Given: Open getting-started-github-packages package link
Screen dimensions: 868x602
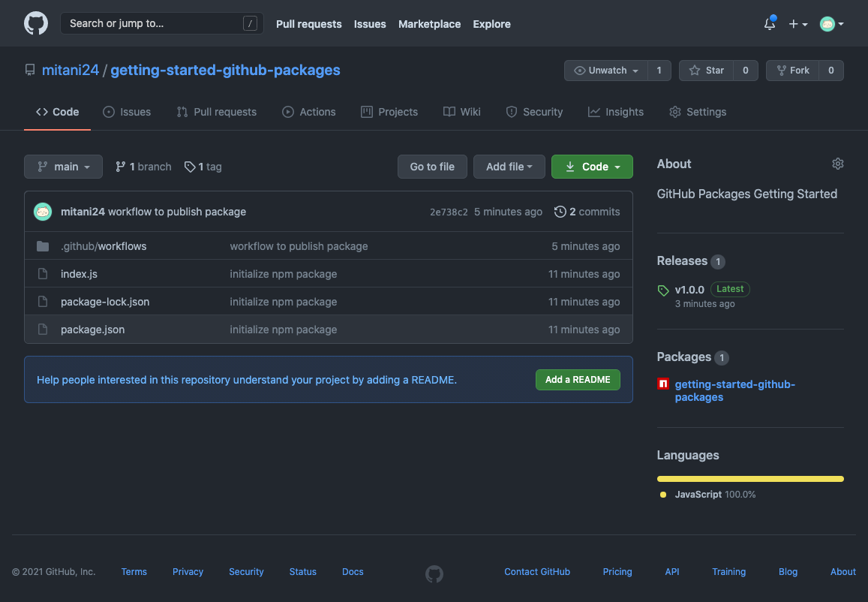Looking at the screenshot, I should coord(734,390).
